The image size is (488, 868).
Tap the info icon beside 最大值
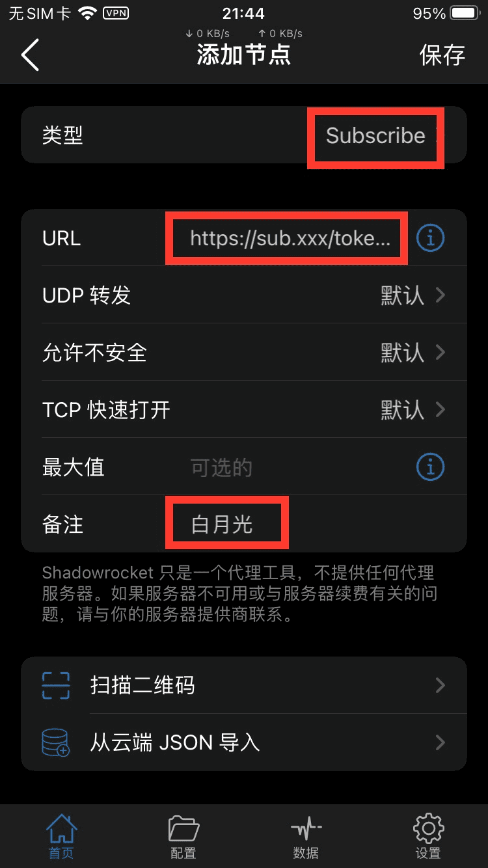point(430,467)
